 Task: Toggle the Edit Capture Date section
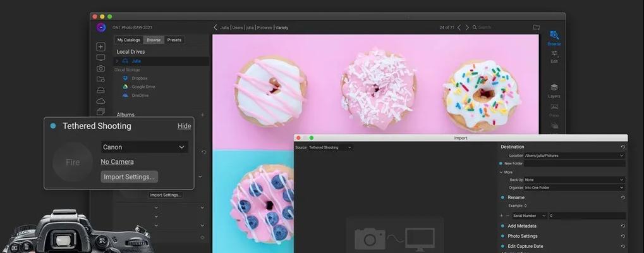[502, 247]
